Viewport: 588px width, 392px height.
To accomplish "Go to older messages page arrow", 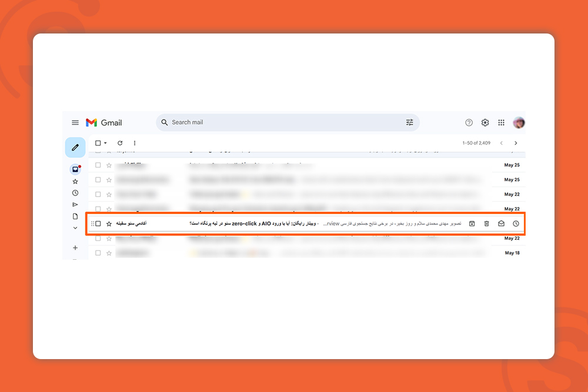I will pyautogui.click(x=516, y=143).
